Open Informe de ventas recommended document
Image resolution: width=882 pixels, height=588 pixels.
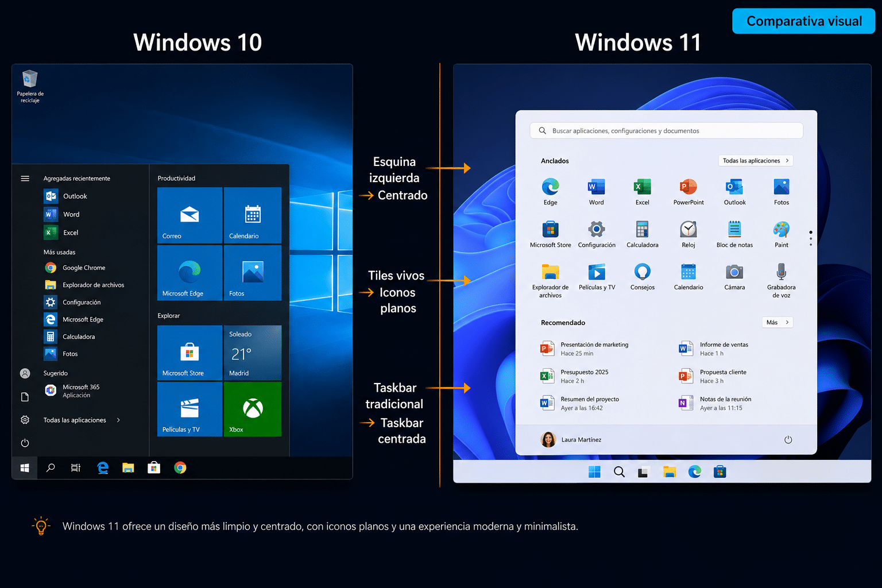(714, 349)
